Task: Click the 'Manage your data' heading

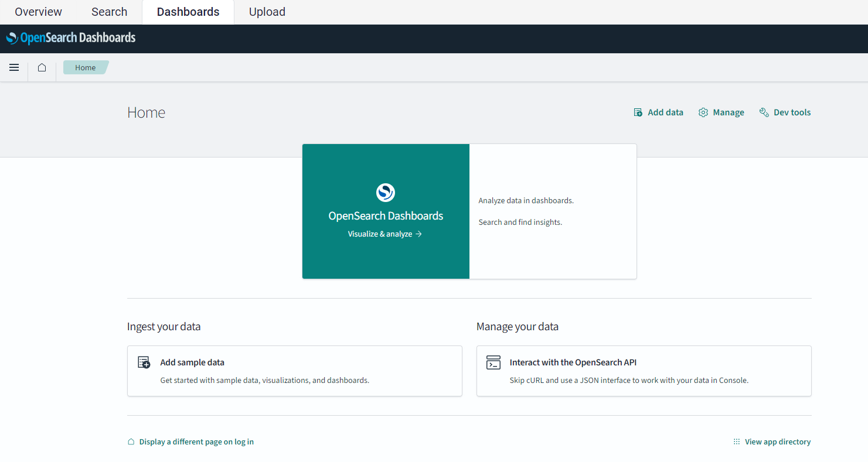Action: [518, 327]
